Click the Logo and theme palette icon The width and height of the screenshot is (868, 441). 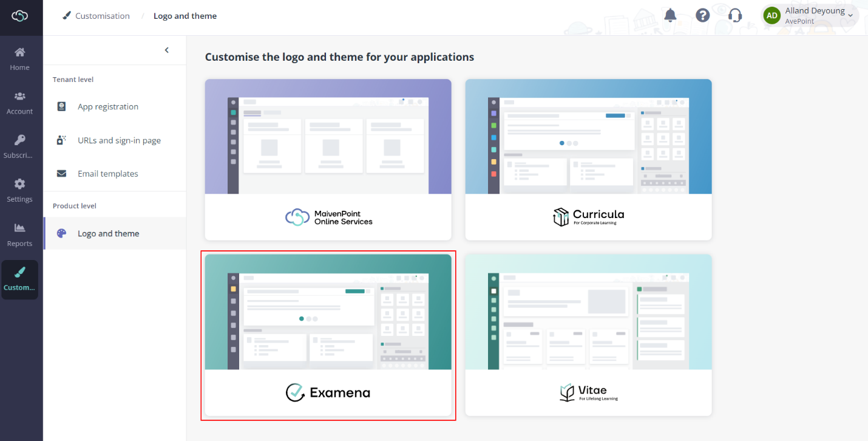tap(61, 233)
